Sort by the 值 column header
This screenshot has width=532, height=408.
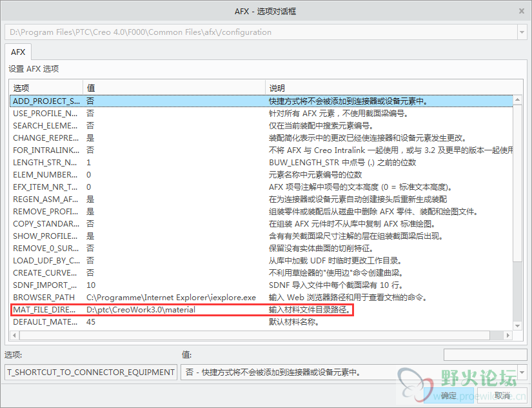(174, 88)
